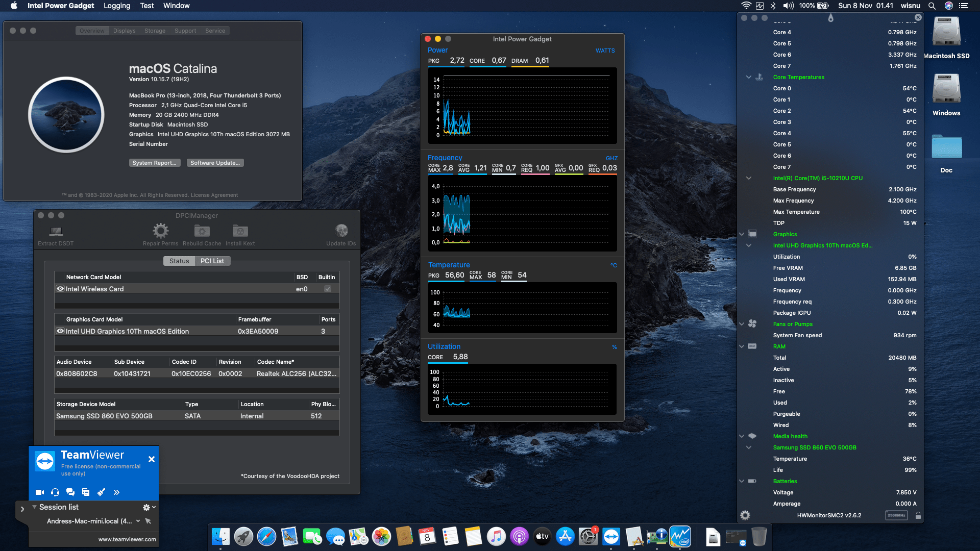Click TeamViewer whiteboard brush icon
Screen dimensions: 980x551
[101, 492]
